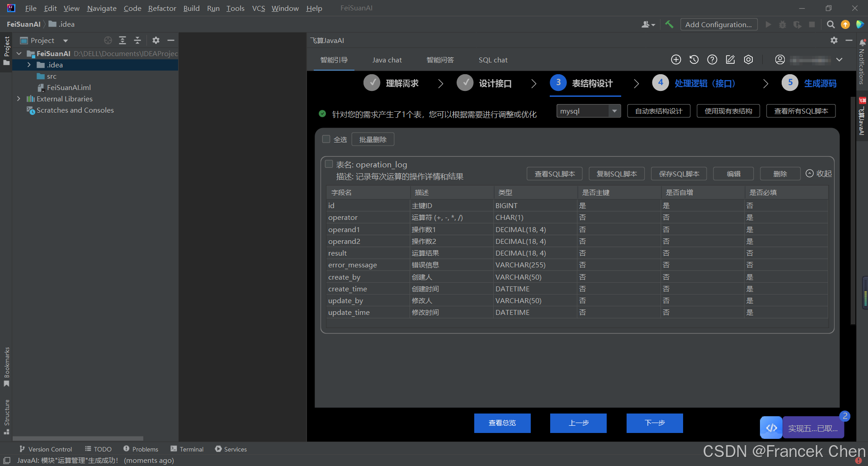Click the Build Project hammer icon

(669, 24)
